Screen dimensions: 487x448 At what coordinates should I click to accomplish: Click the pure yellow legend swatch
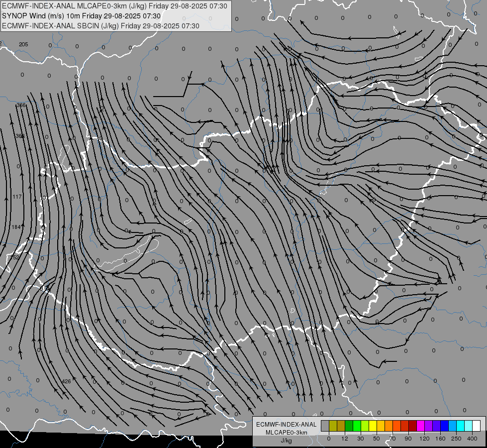click(373, 426)
